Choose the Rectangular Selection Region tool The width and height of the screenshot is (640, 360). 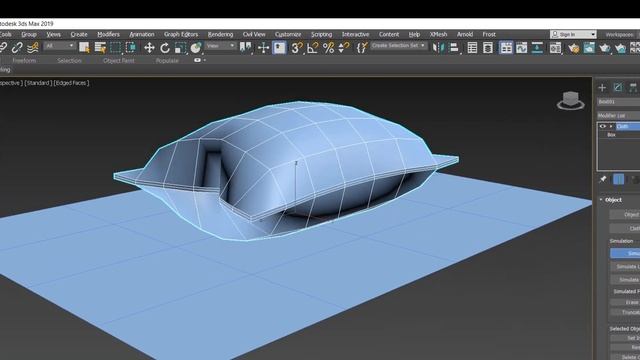(116, 48)
